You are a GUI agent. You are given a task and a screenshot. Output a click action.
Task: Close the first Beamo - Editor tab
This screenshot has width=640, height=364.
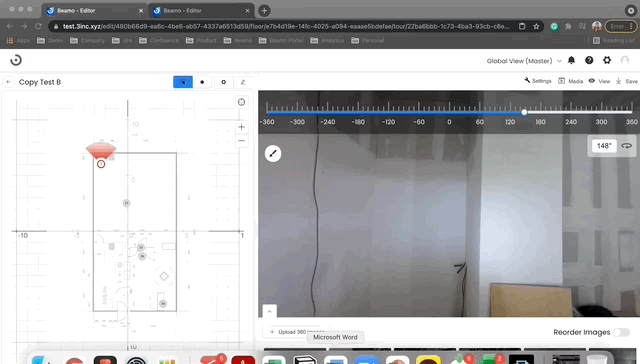click(x=141, y=11)
